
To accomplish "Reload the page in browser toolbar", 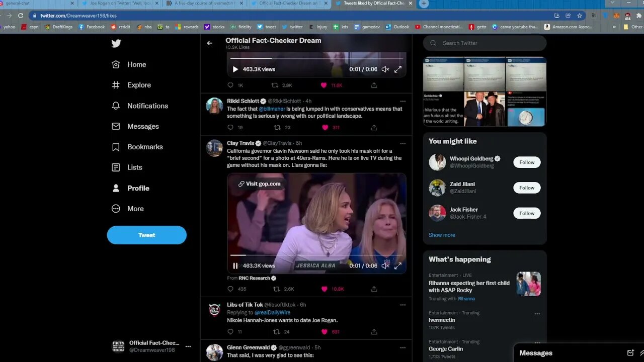I will coord(21,16).
